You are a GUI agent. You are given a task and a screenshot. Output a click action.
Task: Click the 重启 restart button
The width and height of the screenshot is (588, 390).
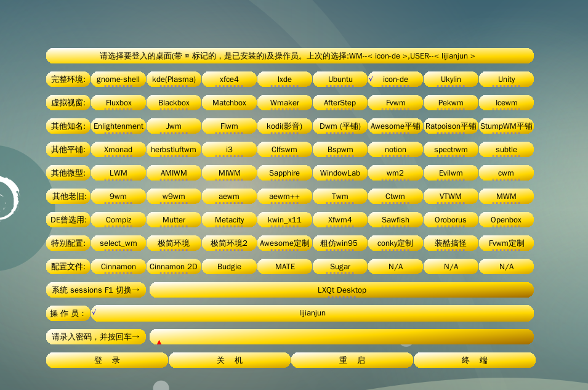352,360
